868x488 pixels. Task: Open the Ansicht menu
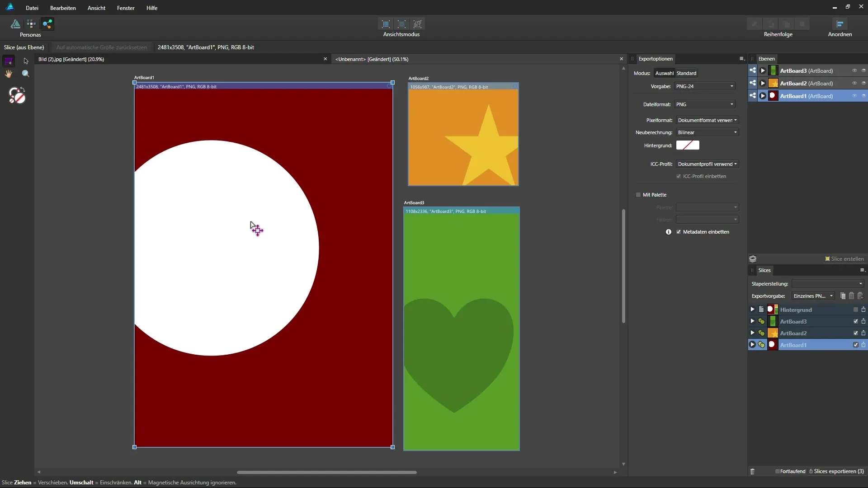click(96, 8)
